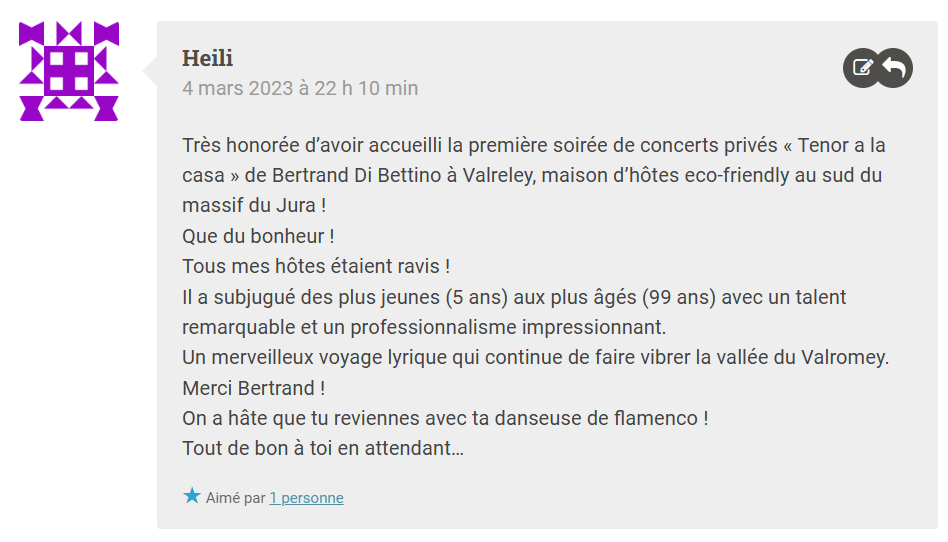Image resolution: width=948 pixels, height=542 pixels.
Task: Click the comment bubble's left pointer arrow
Action: [150, 71]
